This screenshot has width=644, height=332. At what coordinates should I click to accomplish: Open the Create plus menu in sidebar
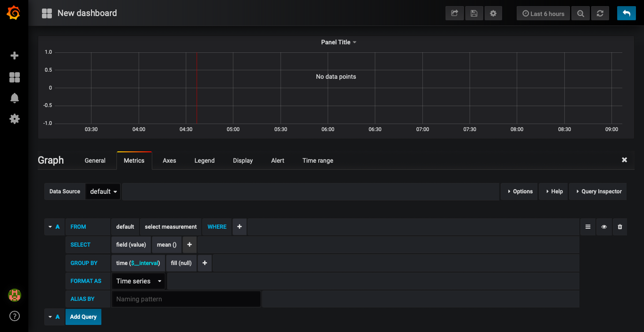tap(14, 56)
